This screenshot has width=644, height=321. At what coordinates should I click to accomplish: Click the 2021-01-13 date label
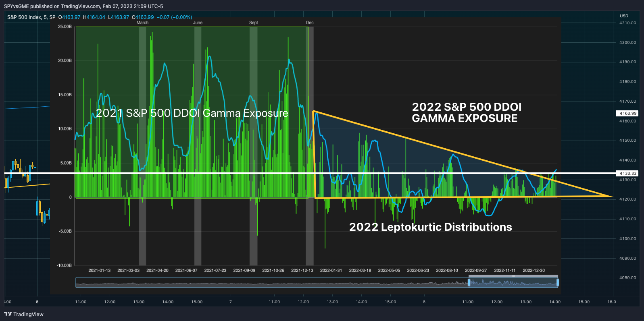(99, 270)
